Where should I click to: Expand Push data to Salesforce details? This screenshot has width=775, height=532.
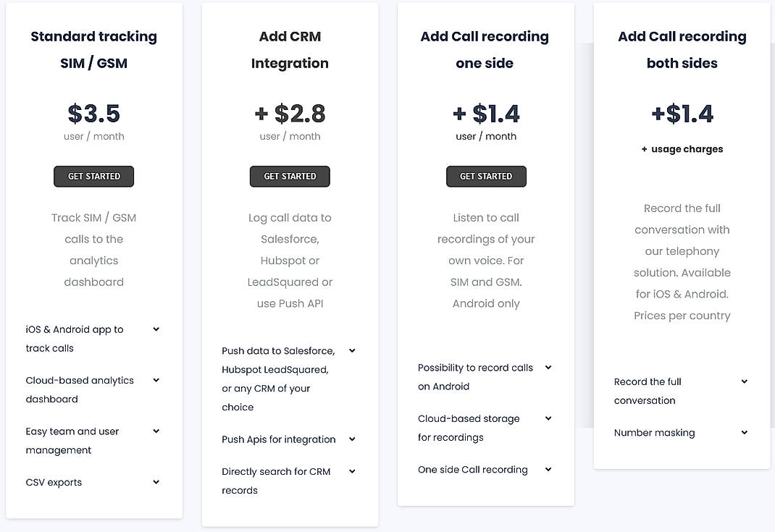(x=352, y=350)
